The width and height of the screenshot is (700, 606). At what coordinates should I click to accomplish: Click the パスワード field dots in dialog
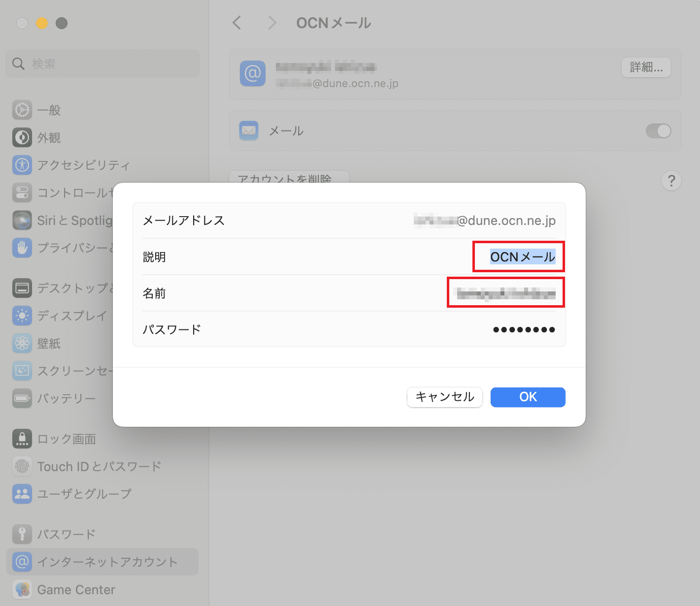click(524, 329)
